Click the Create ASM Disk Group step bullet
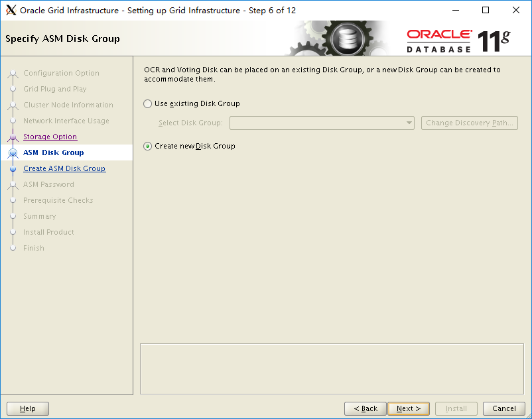This screenshot has width=532, height=419. click(13, 169)
